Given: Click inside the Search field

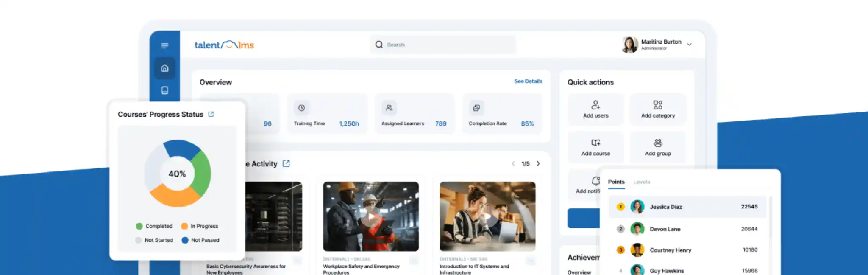Looking at the screenshot, I should [x=443, y=45].
